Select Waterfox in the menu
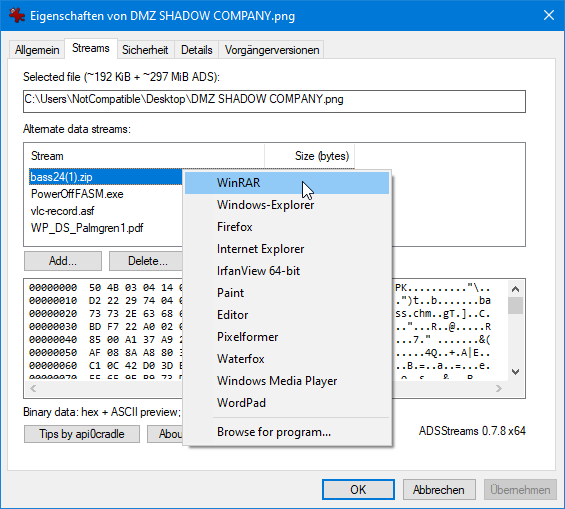Viewport: 565px width, 509px height. pyautogui.click(x=287, y=358)
